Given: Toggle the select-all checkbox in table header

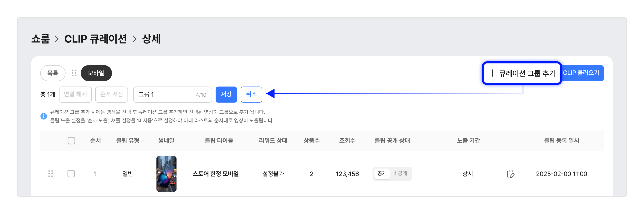Looking at the screenshot, I should point(71,141).
